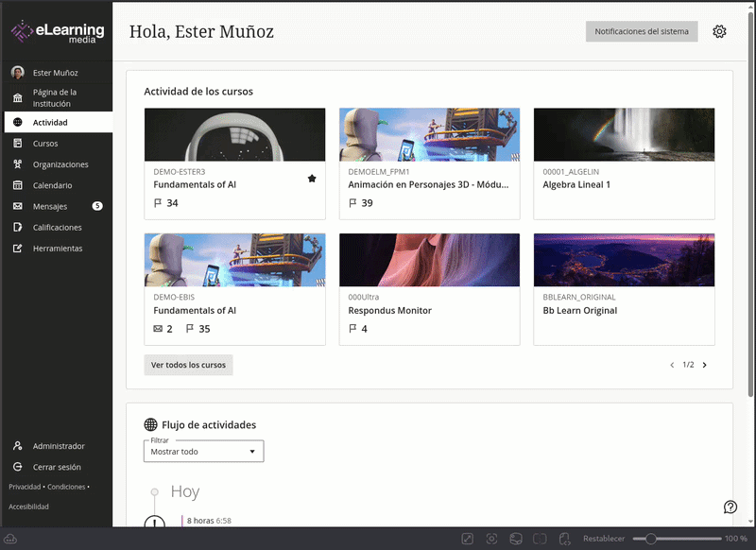Open Ester Muñoz profile avatar
This screenshot has width=756, height=550.
[18, 73]
